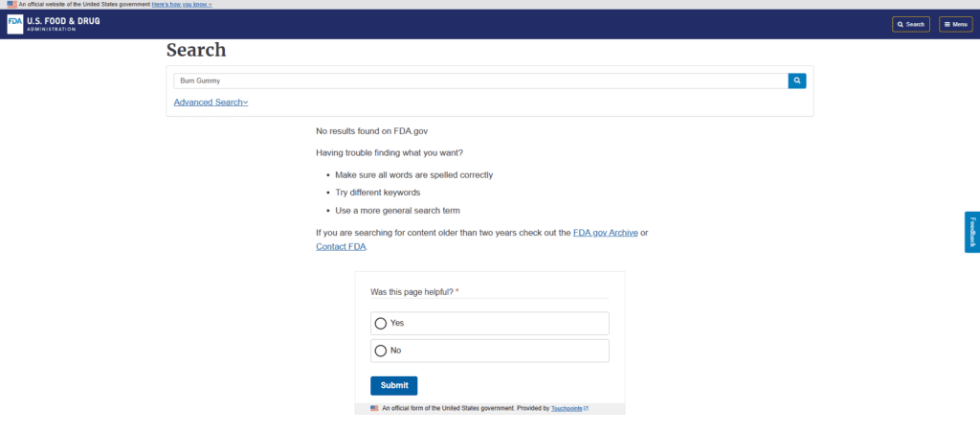Click the Burn Gummy search input field

pyautogui.click(x=480, y=80)
